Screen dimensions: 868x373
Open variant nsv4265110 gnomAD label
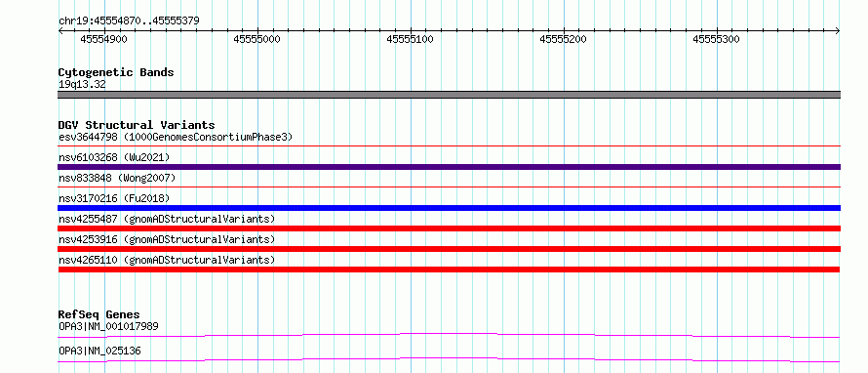(167, 260)
